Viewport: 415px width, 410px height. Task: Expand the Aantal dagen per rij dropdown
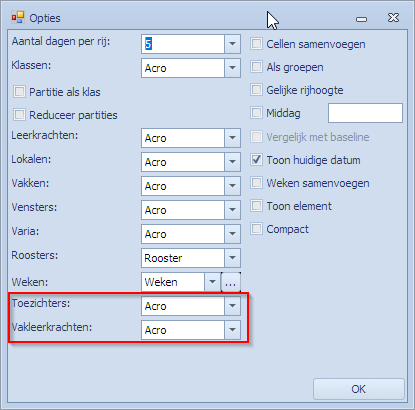pyautogui.click(x=232, y=44)
